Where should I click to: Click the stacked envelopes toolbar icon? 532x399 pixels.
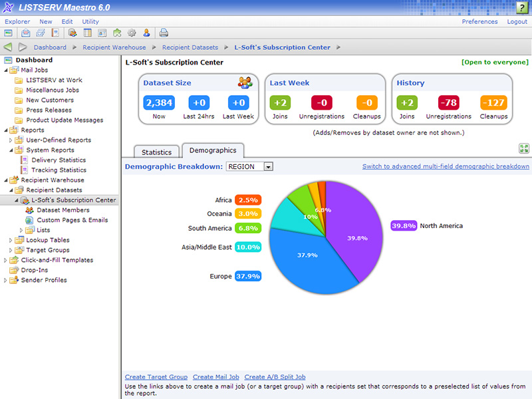tap(41, 33)
